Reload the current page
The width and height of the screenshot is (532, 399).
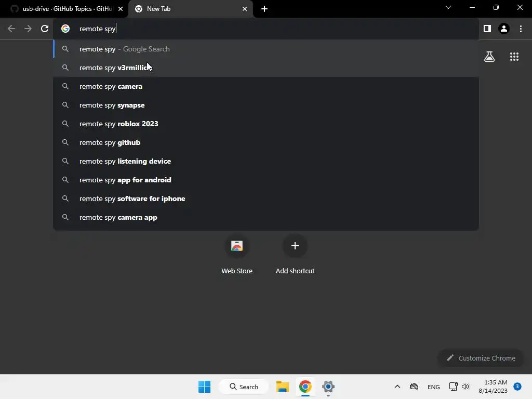[45, 29]
